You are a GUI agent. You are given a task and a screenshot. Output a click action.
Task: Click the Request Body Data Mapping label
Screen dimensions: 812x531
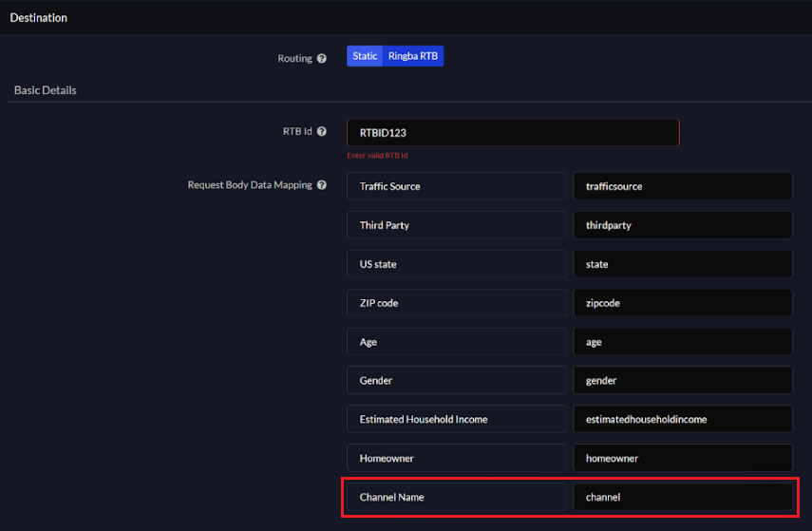250,185
